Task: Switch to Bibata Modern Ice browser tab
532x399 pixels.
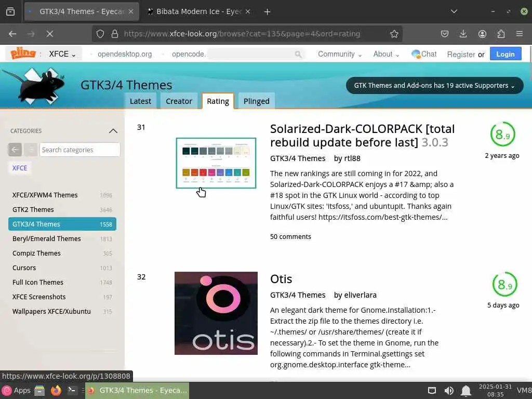Action: 198,11
